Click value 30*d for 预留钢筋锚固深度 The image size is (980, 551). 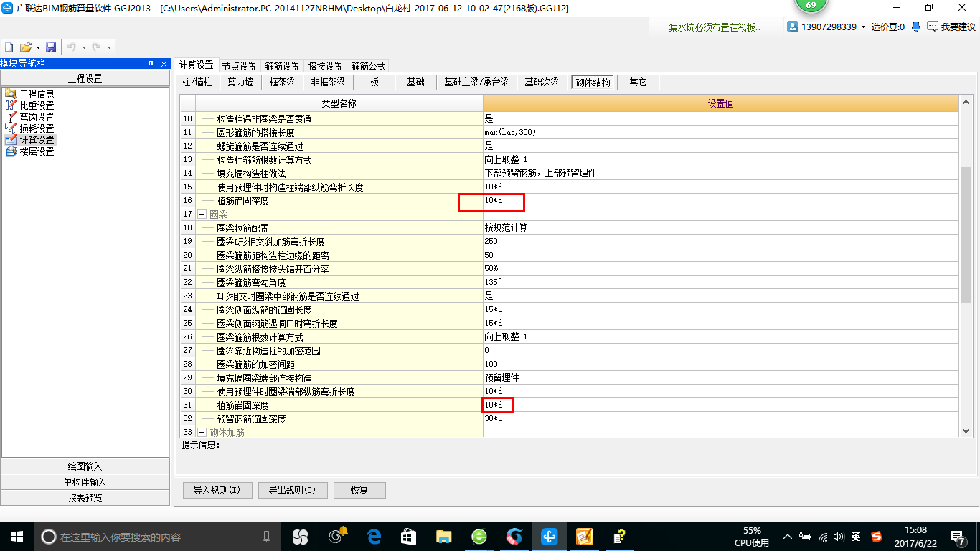494,419
